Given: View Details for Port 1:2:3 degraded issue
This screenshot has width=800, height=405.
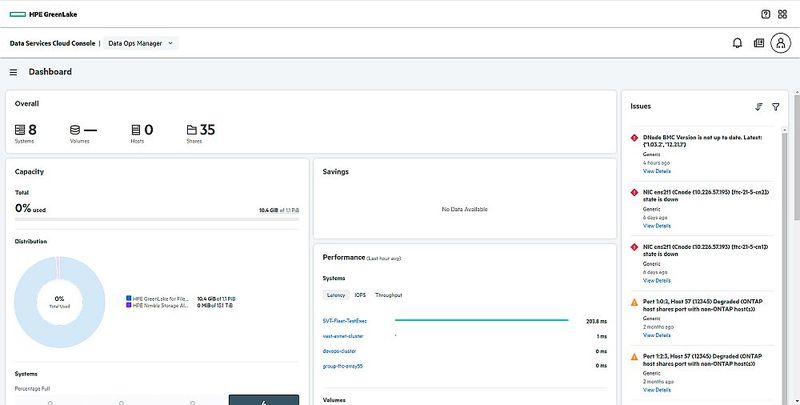Looking at the screenshot, I should tap(657, 390).
